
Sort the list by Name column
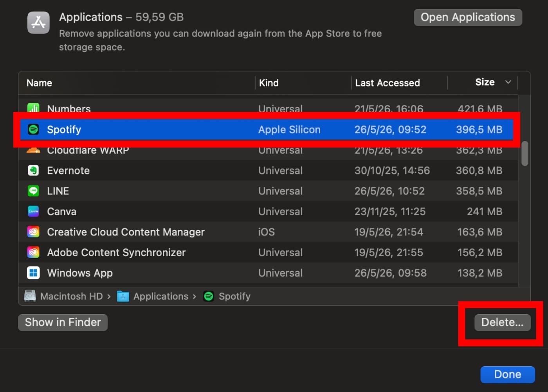pos(39,83)
